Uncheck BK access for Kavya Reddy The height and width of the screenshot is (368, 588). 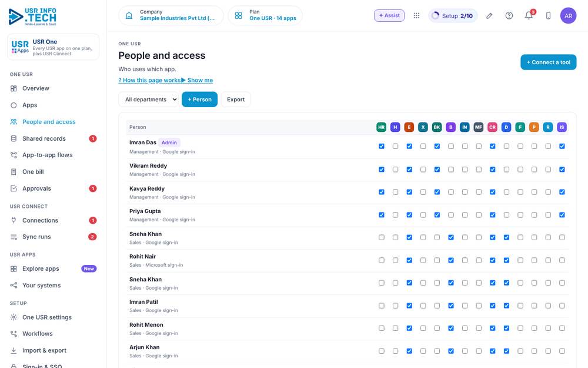(437, 192)
